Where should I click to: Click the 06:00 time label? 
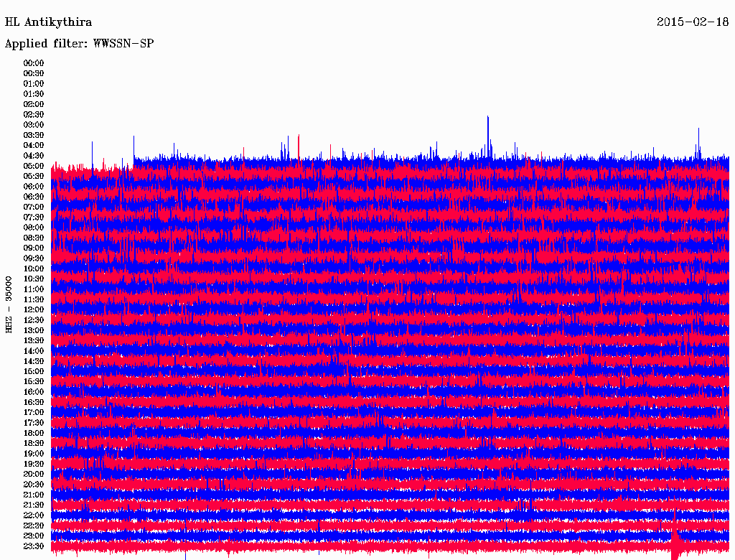[x=34, y=186]
